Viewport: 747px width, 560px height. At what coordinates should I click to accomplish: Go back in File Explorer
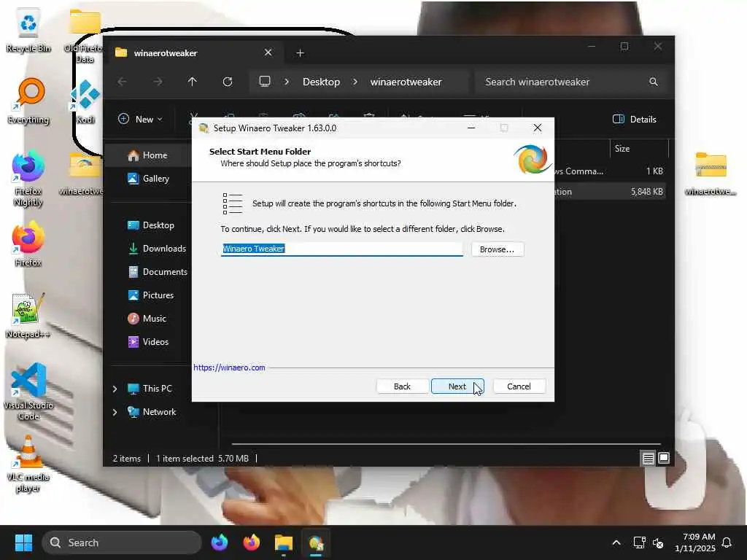coord(123,82)
